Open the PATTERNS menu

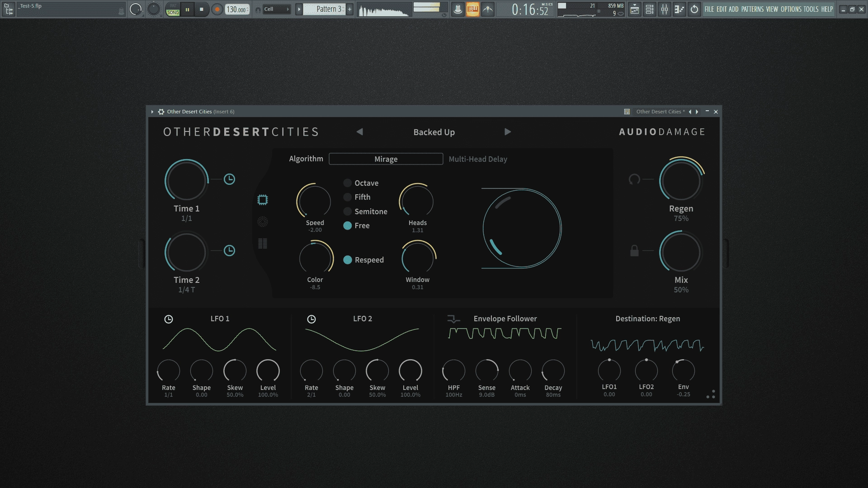point(752,9)
